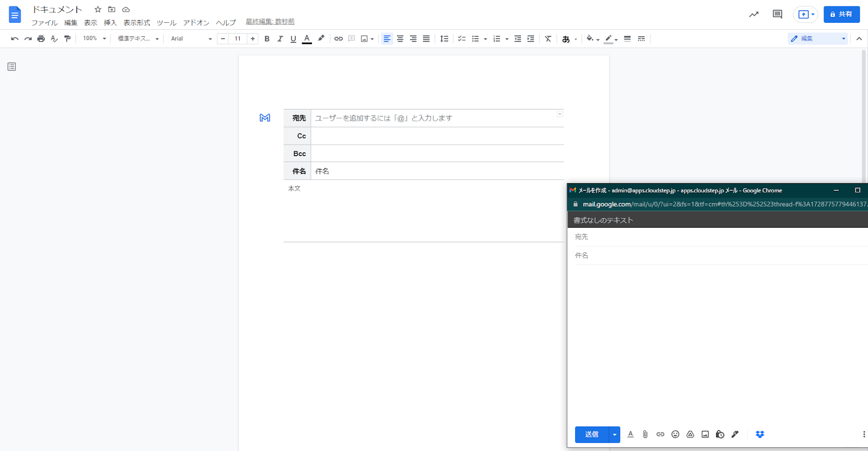Screen dimensions: 868x451
Task: Clear formatting with the toolbar icon
Action: coord(548,38)
